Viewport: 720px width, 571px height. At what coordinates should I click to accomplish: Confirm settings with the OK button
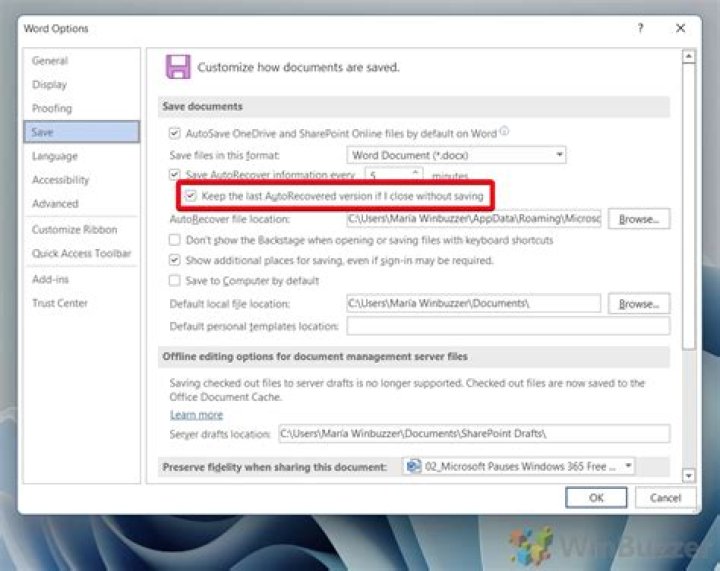pos(596,498)
